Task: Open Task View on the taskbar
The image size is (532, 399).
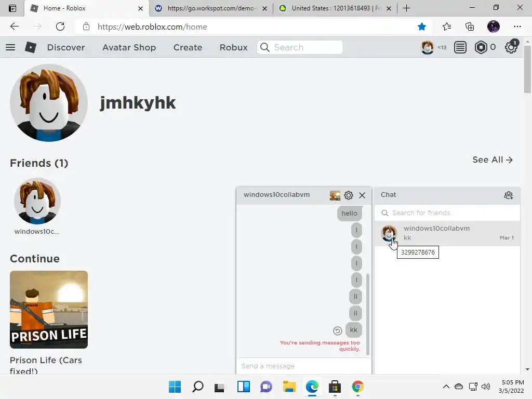Action: coord(220,387)
